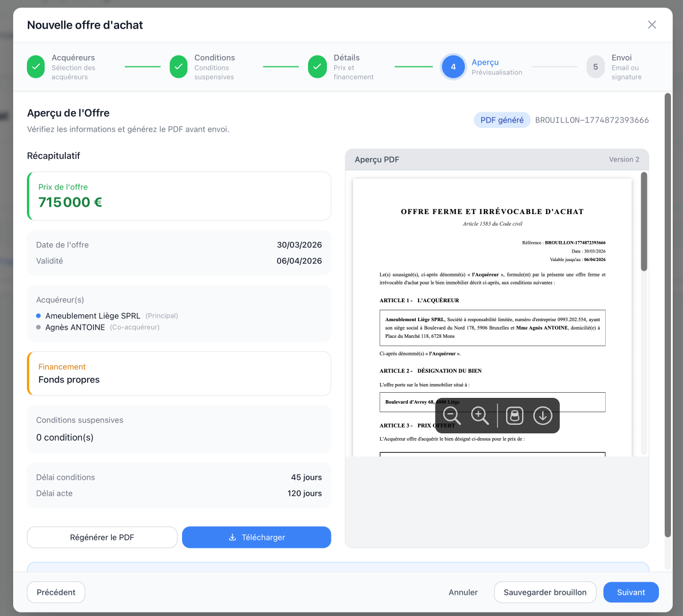This screenshot has width=683, height=616.
Task: Go back with the Précédent button
Action: 56,592
